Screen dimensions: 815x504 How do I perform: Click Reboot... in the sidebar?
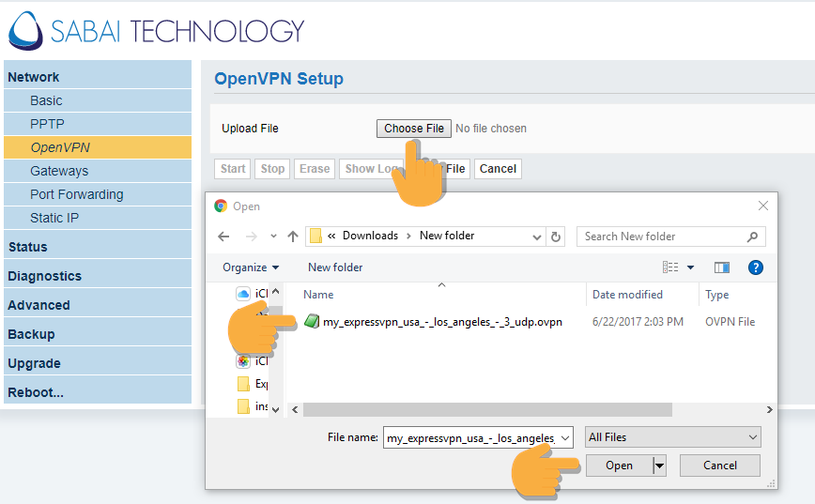click(x=98, y=392)
